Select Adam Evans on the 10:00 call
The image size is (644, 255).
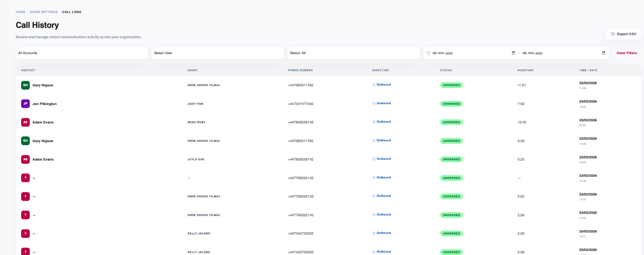[43, 122]
